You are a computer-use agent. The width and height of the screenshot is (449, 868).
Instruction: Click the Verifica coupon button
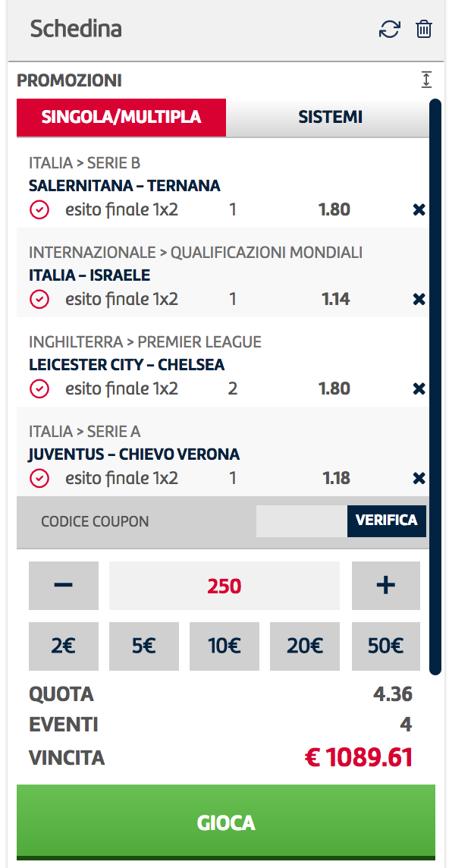pyautogui.click(x=387, y=521)
